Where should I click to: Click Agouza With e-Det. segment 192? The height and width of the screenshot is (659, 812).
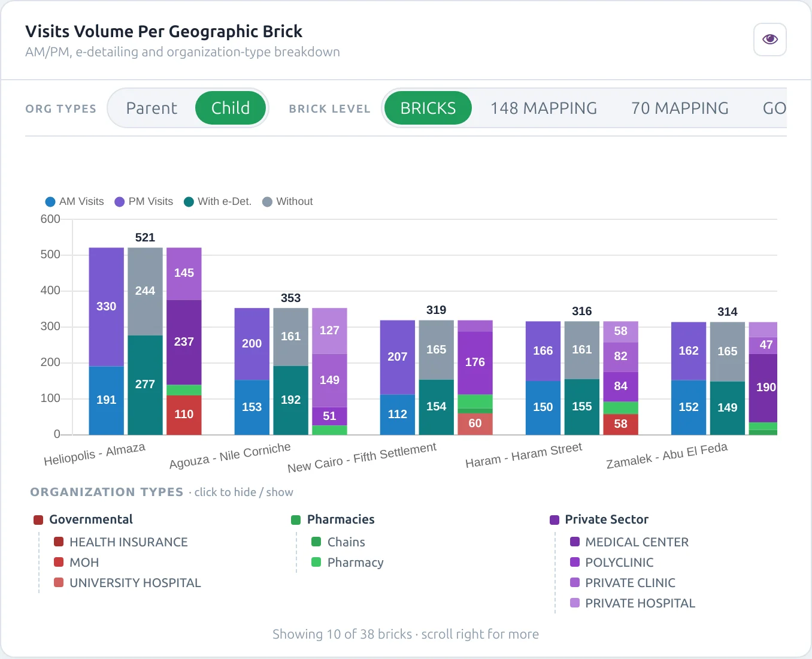(x=290, y=400)
